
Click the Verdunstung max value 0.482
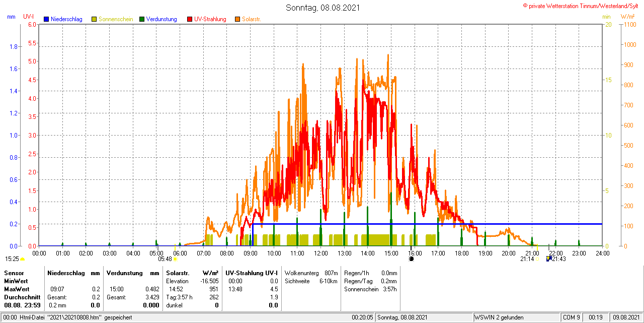click(x=151, y=289)
